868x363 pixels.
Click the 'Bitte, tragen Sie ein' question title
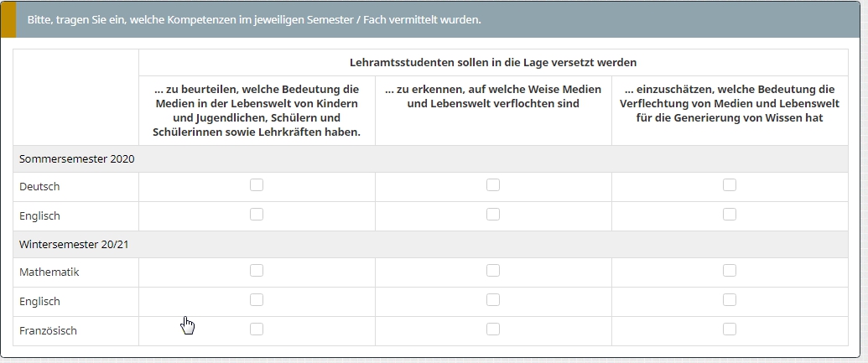click(x=254, y=19)
